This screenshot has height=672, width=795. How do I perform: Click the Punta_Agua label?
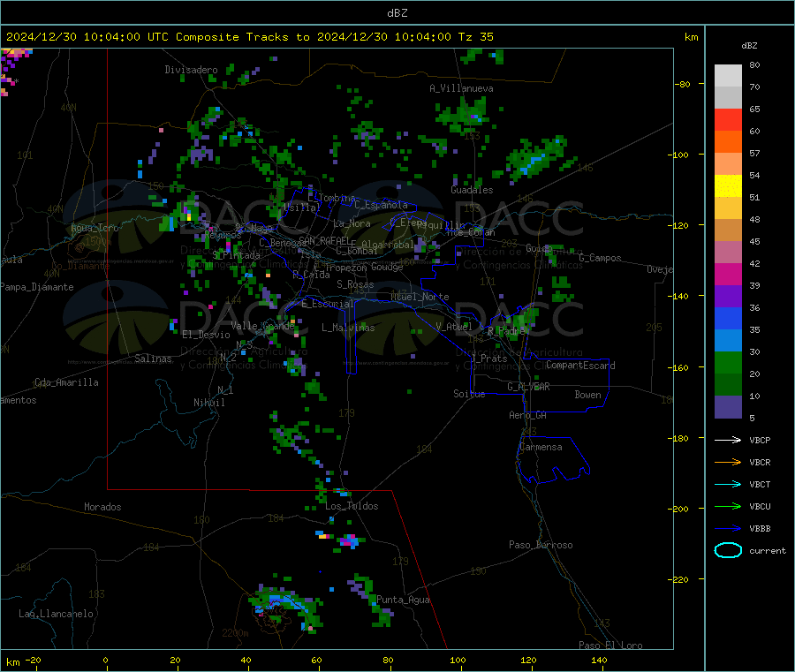403,600
